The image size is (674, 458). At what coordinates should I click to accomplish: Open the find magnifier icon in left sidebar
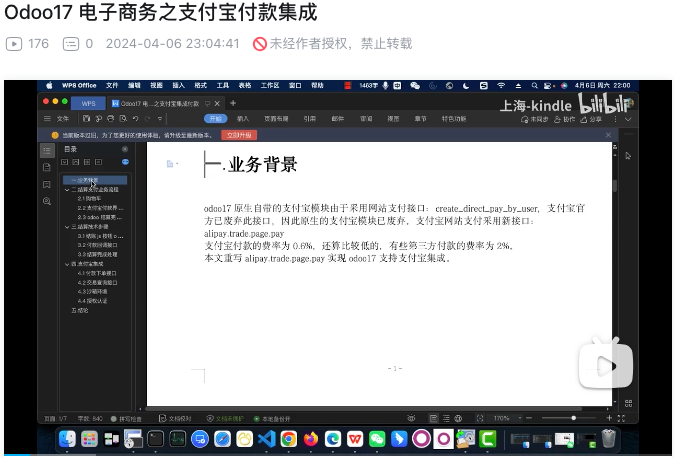47,201
